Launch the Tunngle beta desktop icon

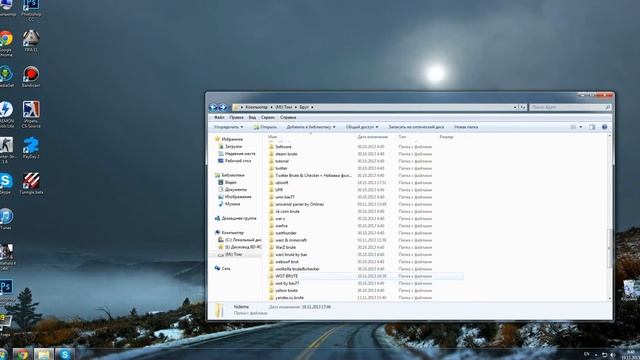31,183
